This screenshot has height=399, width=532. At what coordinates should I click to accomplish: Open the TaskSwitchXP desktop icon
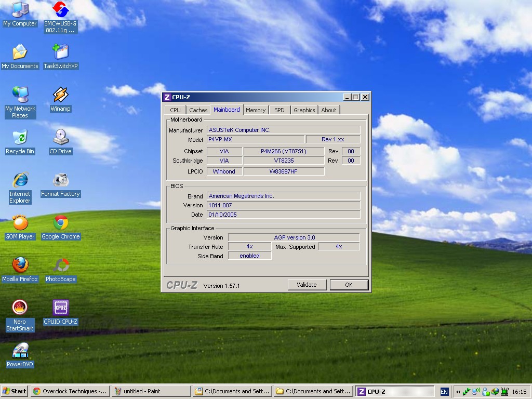click(x=61, y=52)
